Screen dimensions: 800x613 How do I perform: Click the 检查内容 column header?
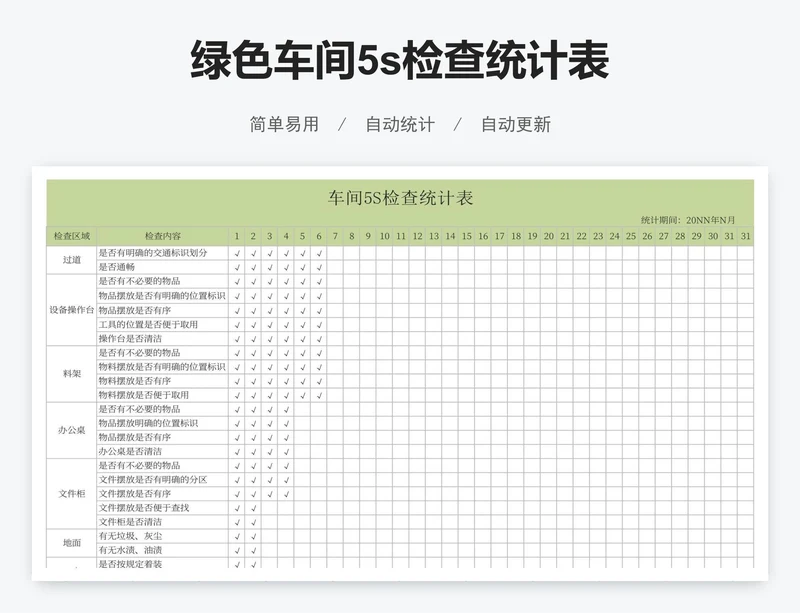pyautogui.click(x=163, y=237)
